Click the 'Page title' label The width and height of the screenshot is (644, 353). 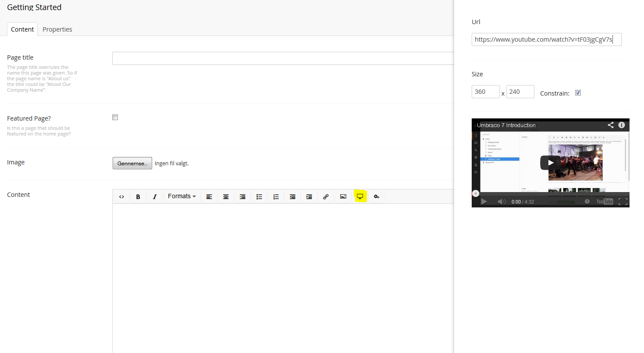(20, 57)
